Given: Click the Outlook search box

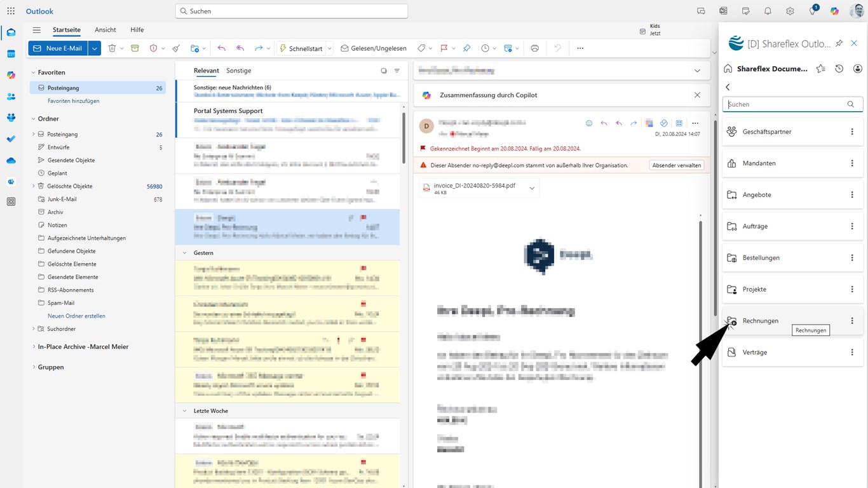Looking at the screenshot, I should click(292, 11).
